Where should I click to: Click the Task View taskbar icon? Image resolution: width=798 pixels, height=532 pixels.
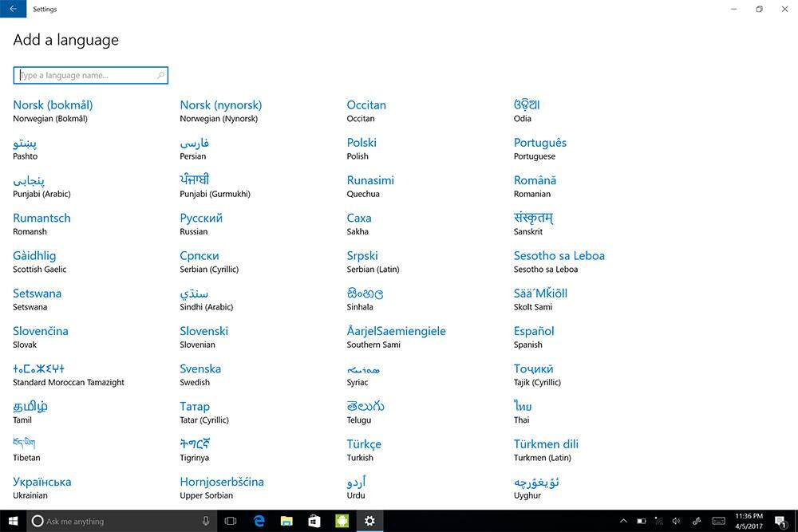point(231,521)
